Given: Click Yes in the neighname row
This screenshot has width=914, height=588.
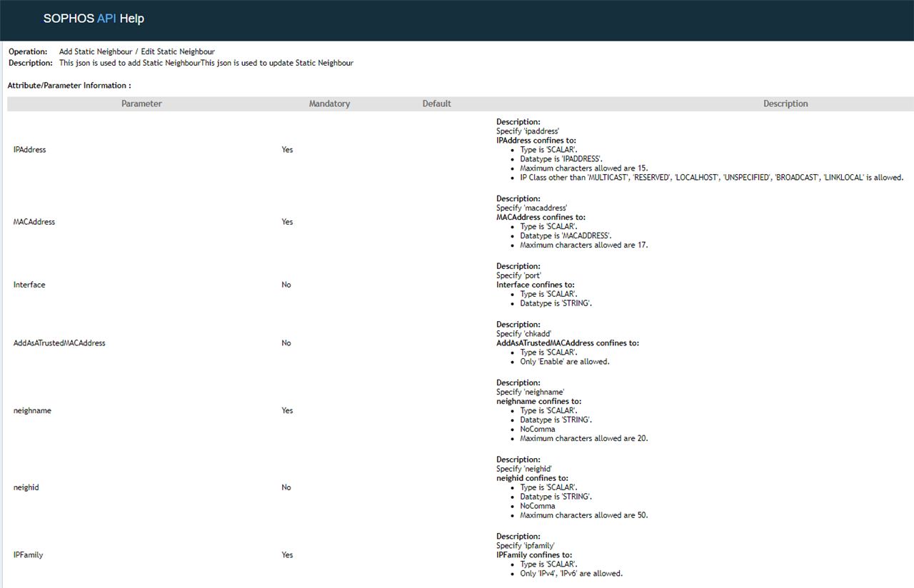Looking at the screenshot, I should pyautogui.click(x=287, y=411).
